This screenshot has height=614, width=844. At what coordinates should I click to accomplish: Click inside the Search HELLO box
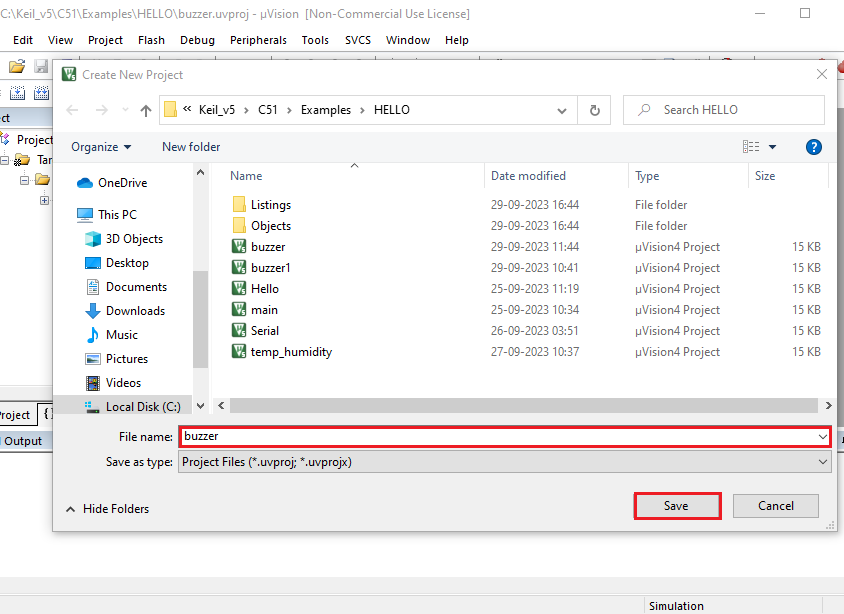720,110
